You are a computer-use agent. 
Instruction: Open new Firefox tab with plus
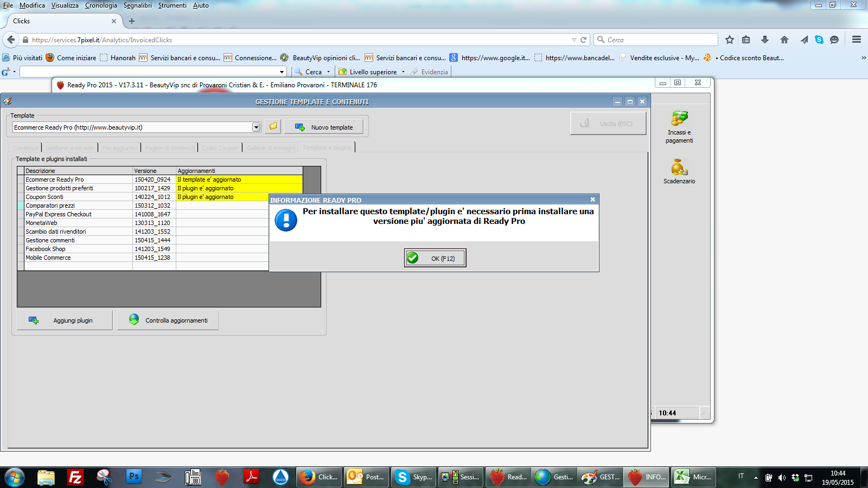(132, 21)
